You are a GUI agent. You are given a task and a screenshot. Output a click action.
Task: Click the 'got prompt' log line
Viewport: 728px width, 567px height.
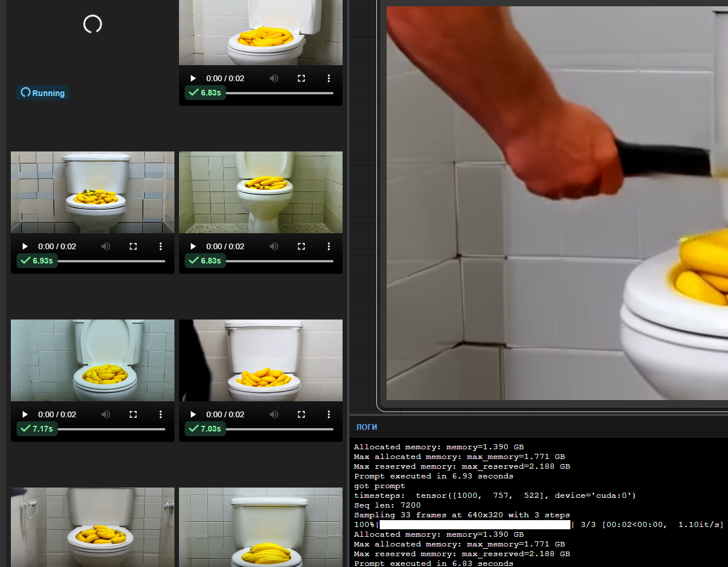[x=379, y=486]
